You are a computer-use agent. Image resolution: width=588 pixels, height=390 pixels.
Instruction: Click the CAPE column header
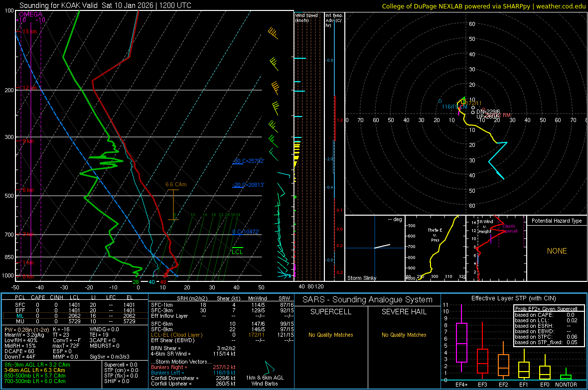[x=38, y=297]
